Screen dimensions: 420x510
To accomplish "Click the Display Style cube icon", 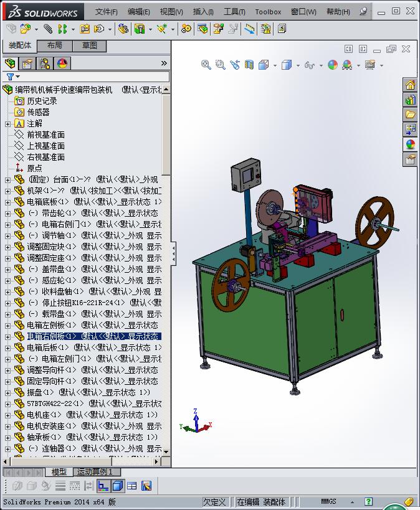I will pyautogui.click(x=287, y=65).
